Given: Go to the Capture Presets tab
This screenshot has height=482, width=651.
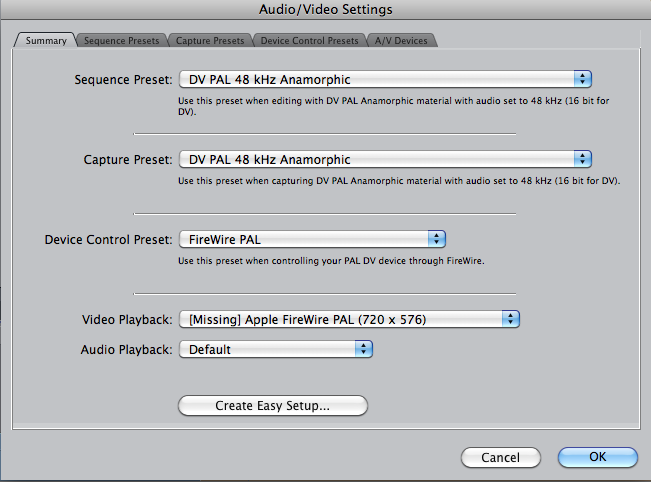Looking at the screenshot, I should [x=209, y=41].
